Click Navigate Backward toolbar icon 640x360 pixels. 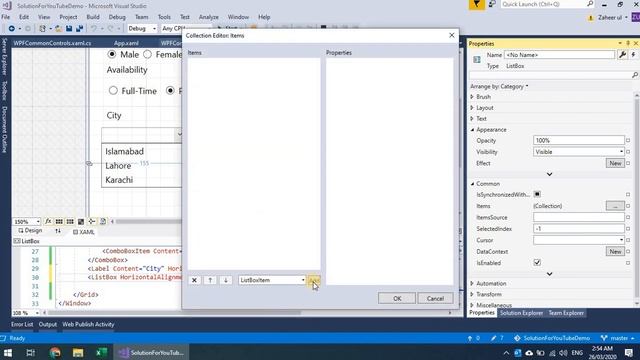[x=11, y=29]
